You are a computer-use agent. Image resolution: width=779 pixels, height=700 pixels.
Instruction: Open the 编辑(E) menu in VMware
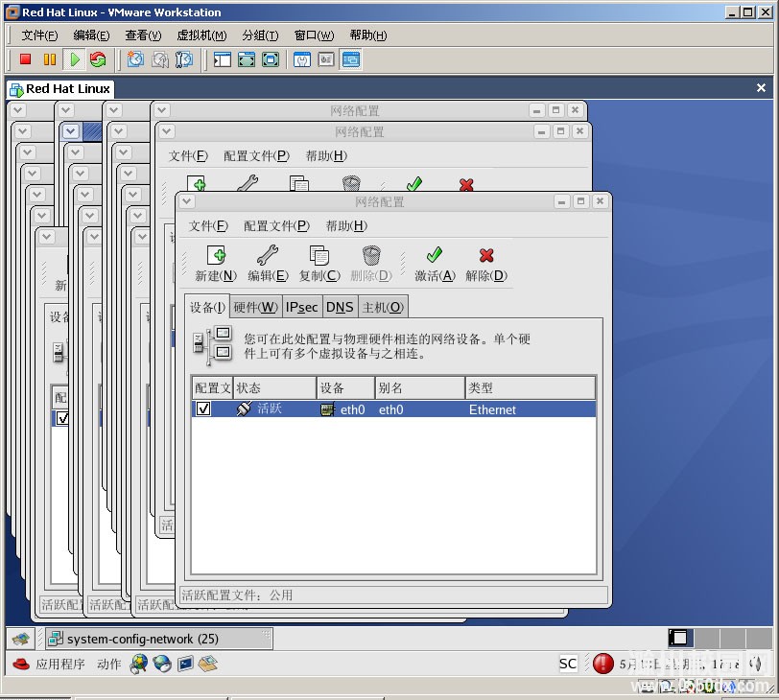point(91,35)
